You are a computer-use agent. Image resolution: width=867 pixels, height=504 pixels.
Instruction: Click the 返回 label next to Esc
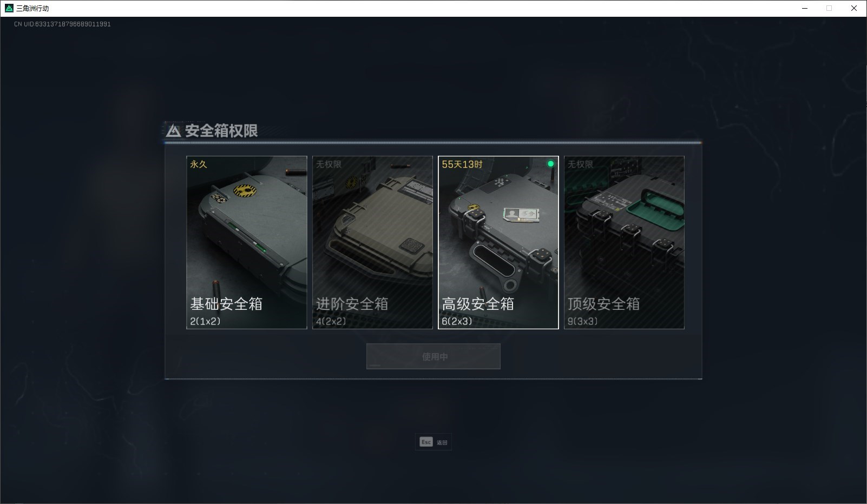coord(442,442)
